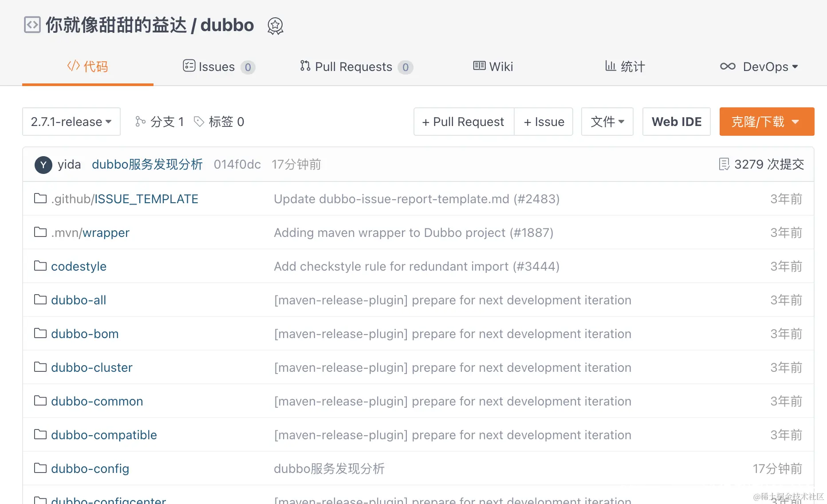View 3279 次提交 commit history
This screenshot has width=827, height=504.
coord(761,165)
